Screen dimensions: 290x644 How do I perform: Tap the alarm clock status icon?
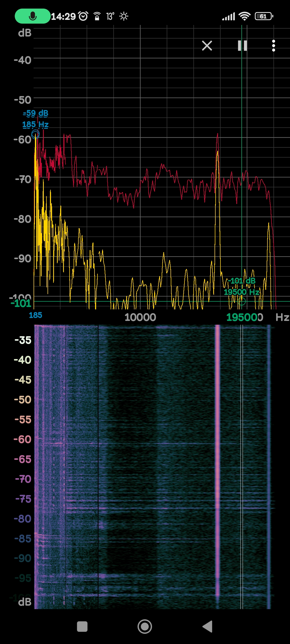(83, 16)
